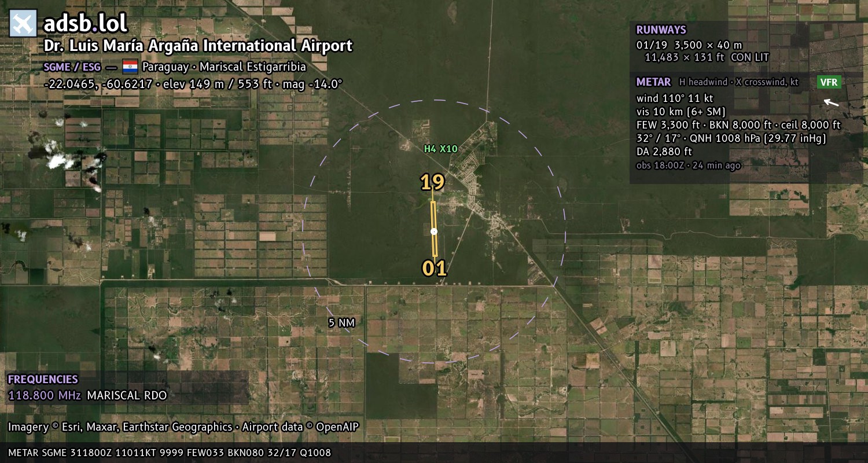The width and height of the screenshot is (868, 463).
Task: Click the obs 18:00Z observation time
Action: (x=688, y=166)
